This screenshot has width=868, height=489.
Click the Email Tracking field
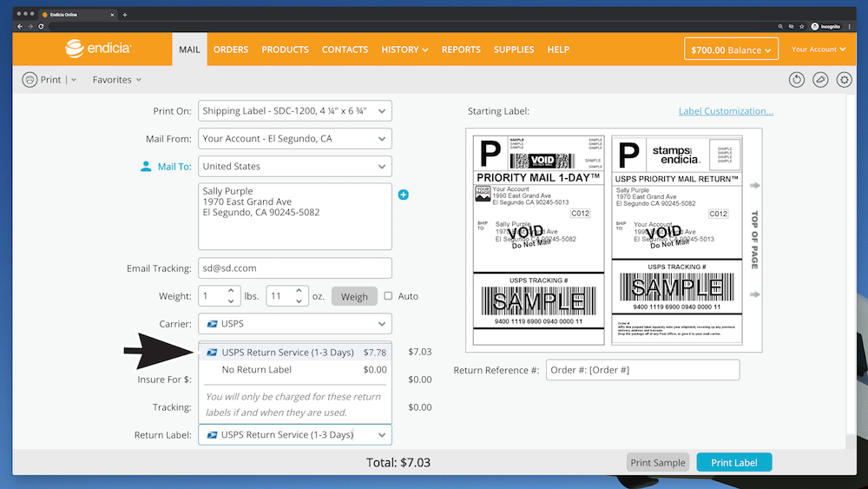(295, 268)
